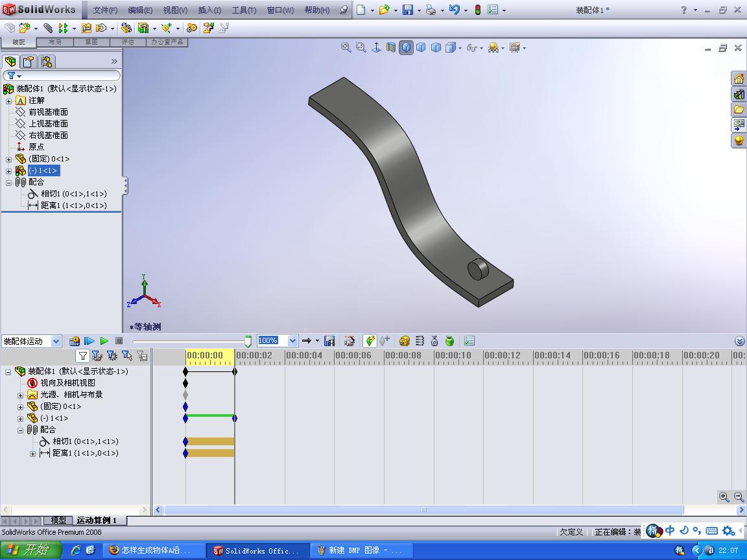Click the Section View icon
This screenshot has height=560, width=747.
pyautogui.click(x=390, y=47)
